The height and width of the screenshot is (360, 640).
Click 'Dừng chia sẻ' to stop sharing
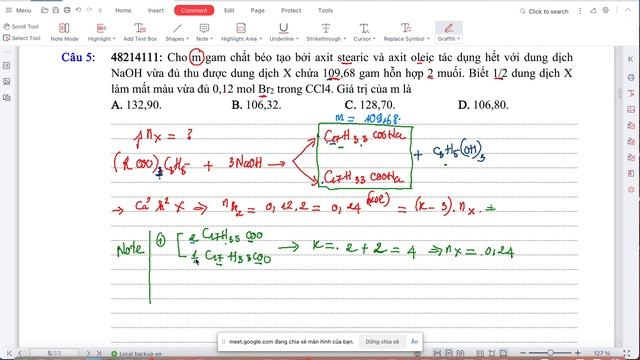(x=382, y=342)
